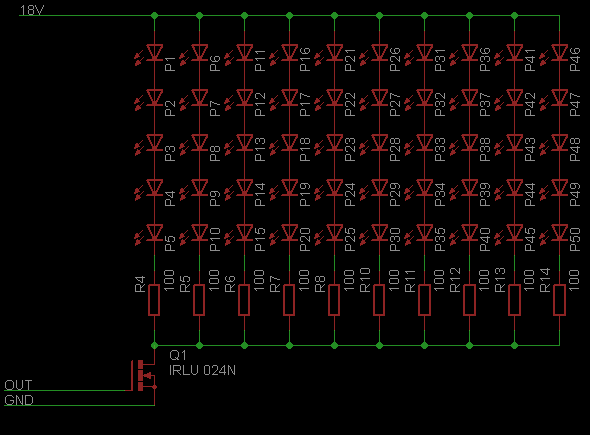The image size is (590, 435).
Task: Select the resistor symbol R8
Action: 335,300
